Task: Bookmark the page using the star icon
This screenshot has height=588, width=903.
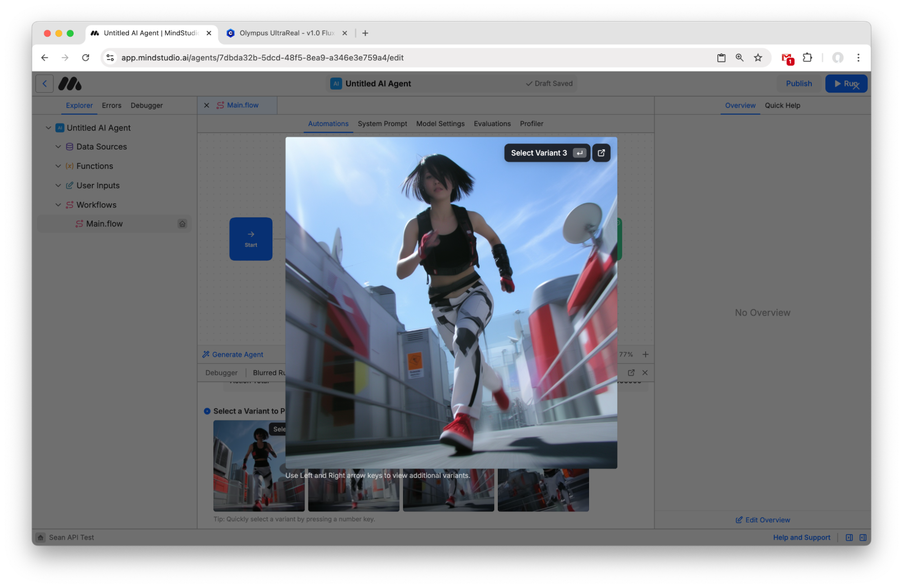Action: tap(758, 58)
